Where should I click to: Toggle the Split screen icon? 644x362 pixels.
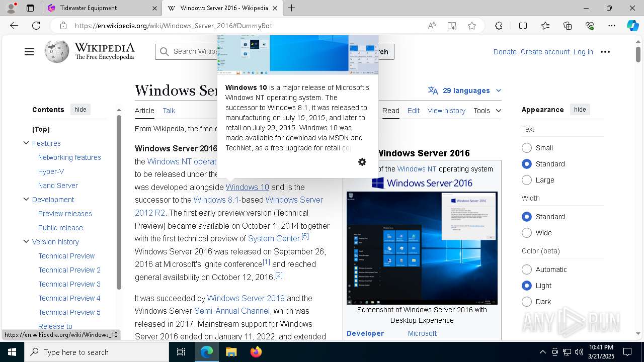523,26
